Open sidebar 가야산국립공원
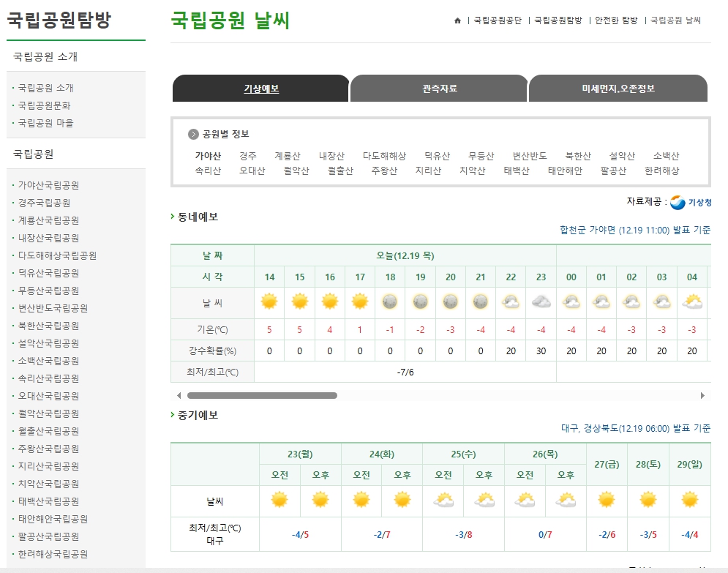Image resolution: width=728 pixels, height=573 pixels. point(48,185)
